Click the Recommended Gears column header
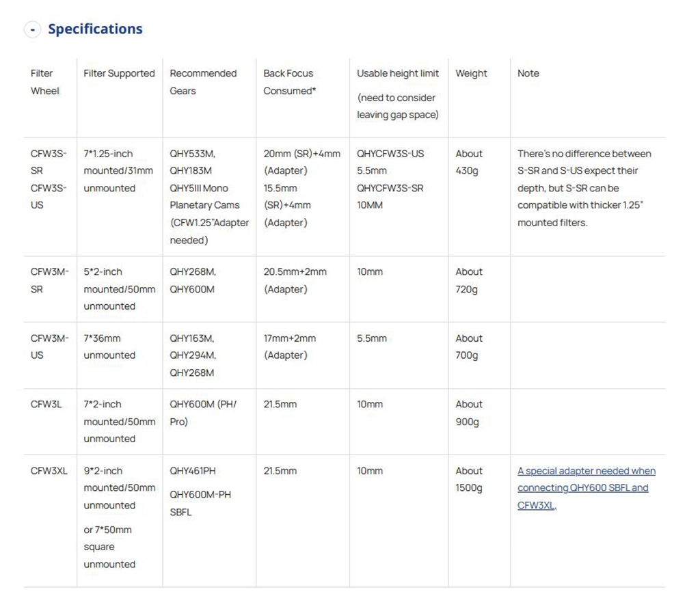700x609 pixels. 203,82
